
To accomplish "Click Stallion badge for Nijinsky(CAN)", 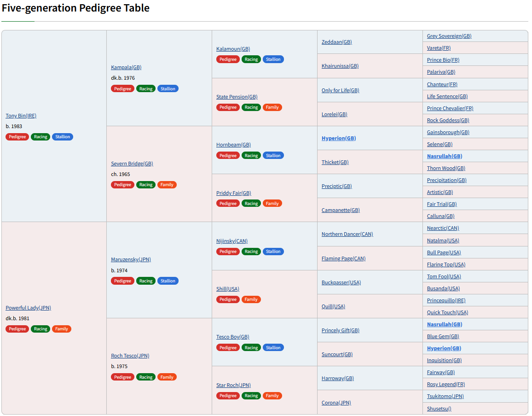I will coord(273,252).
